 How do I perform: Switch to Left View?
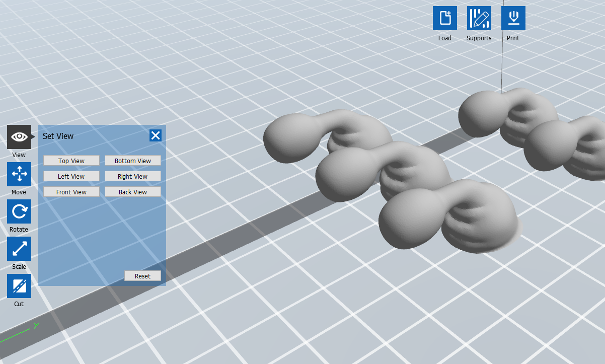[x=71, y=176]
